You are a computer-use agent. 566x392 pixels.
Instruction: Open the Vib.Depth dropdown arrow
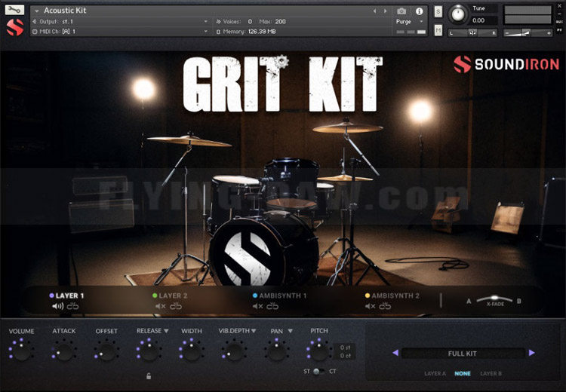(254, 331)
